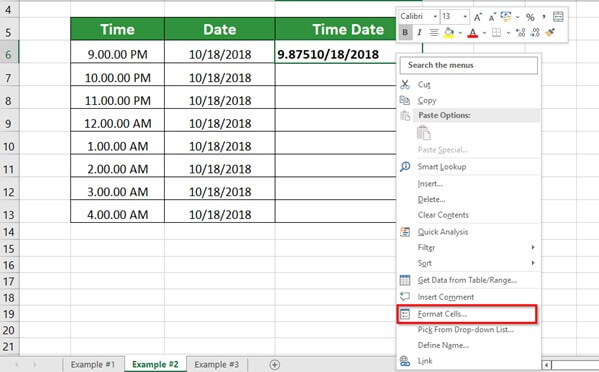Select row header 21
Viewport: 599px width, 372px height.
click(9, 346)
